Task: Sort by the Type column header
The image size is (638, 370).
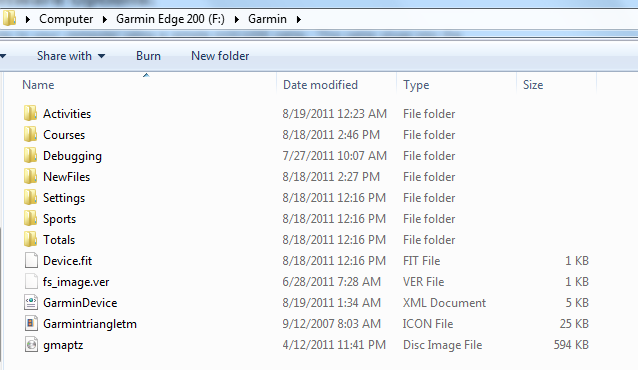Action: pyautogui.click(x=457, y=85)
